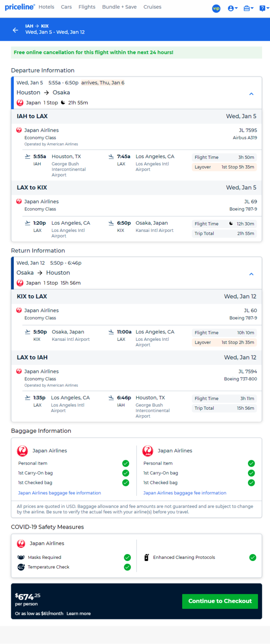The image size is (270, 644).
Task: Click left 1st Checked bag green checkmark
Action: (126, 483)
